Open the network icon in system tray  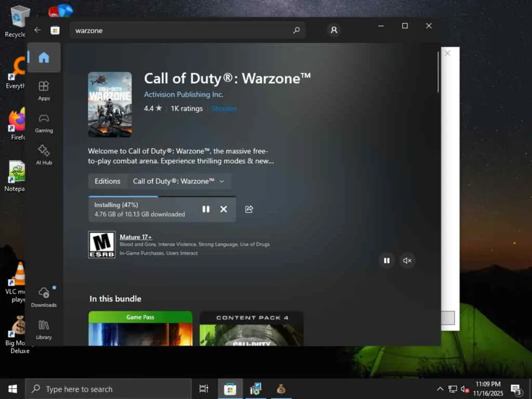click(x=453, y=389)
